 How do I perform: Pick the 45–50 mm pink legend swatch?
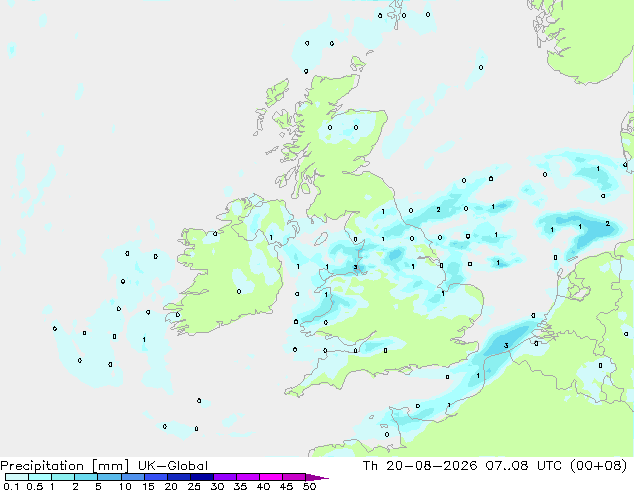pyautogui.click(x=294, y=477)
